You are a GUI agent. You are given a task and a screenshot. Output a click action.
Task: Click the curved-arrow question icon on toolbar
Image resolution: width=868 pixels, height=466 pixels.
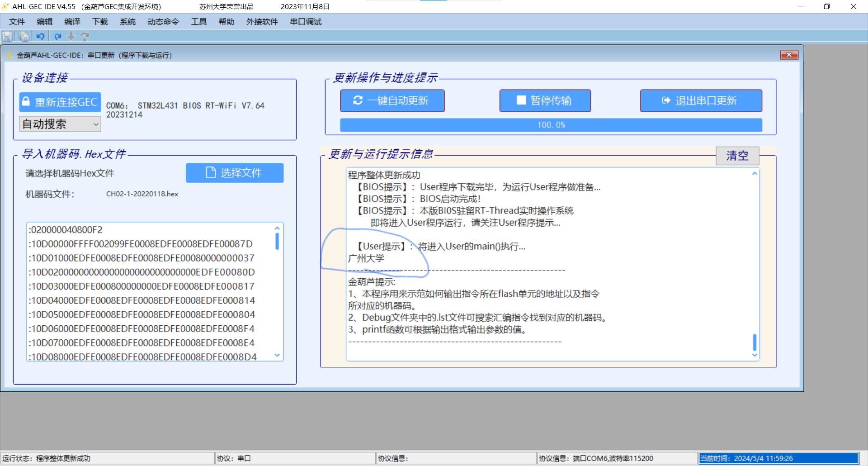pyautogui.click(x=85, y=36)
